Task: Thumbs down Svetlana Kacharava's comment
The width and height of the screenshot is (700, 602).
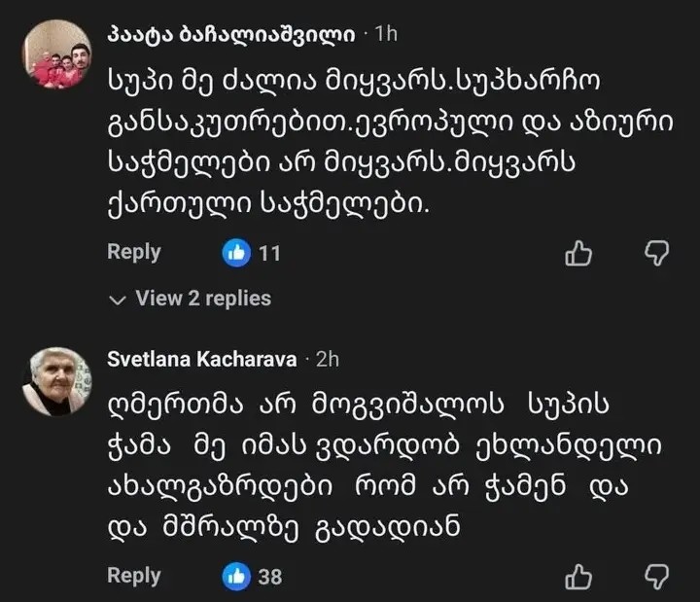Action: click(657, 576)
